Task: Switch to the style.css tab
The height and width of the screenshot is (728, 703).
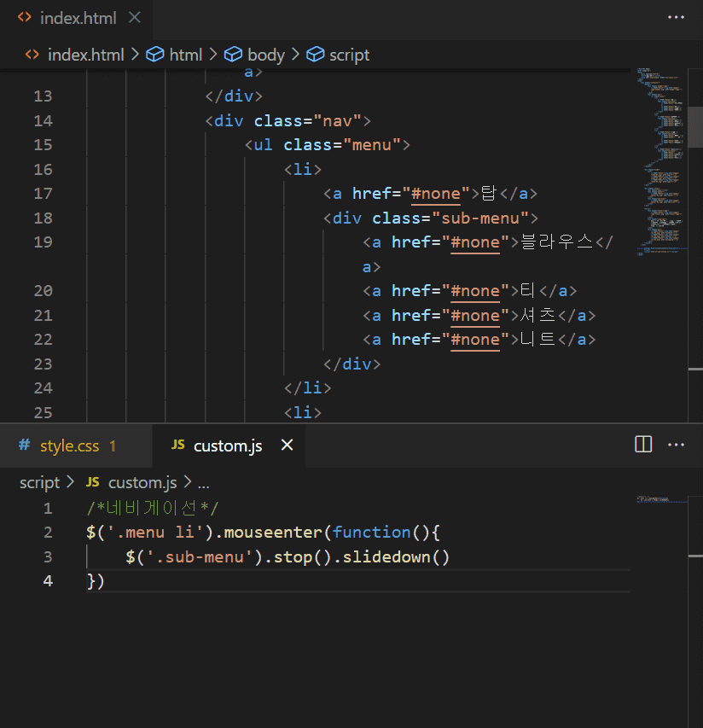Action: coord(69,446)
